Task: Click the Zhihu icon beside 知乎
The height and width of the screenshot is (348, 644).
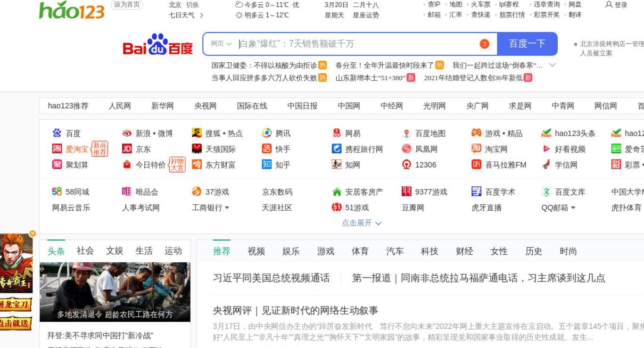Action: [x=267, y=165]
